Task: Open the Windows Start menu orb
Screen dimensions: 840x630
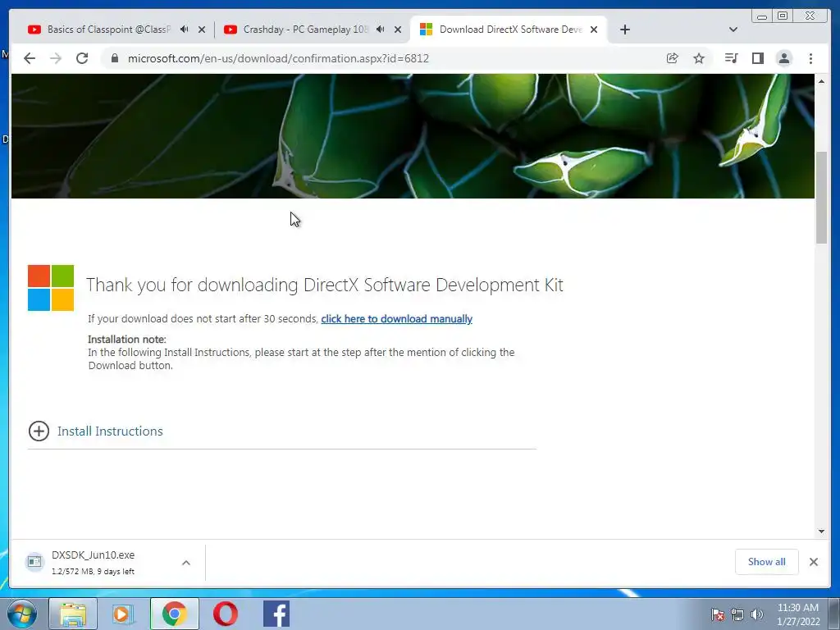Action: pos(22,614)
